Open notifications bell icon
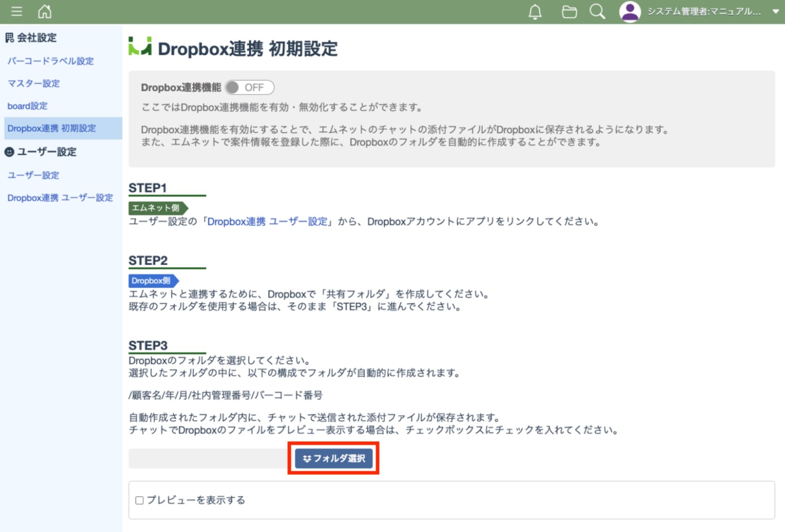Screen dimensions: 785x532 click(x=535, y=12)
